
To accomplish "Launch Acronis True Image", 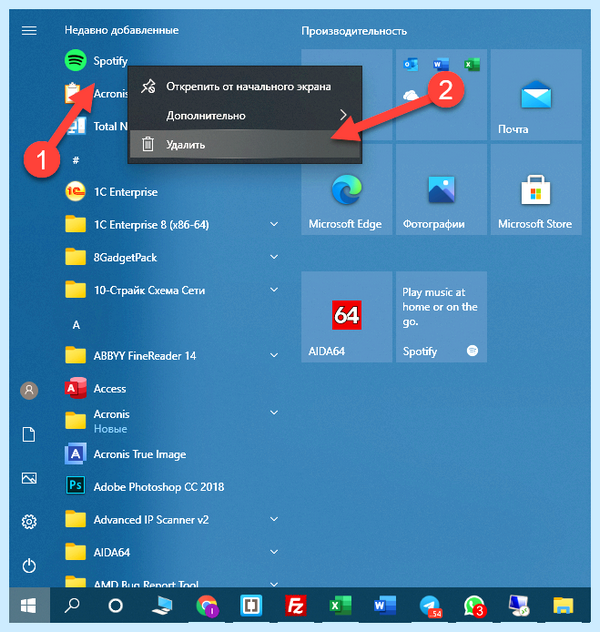I will (x=125, y=454).
